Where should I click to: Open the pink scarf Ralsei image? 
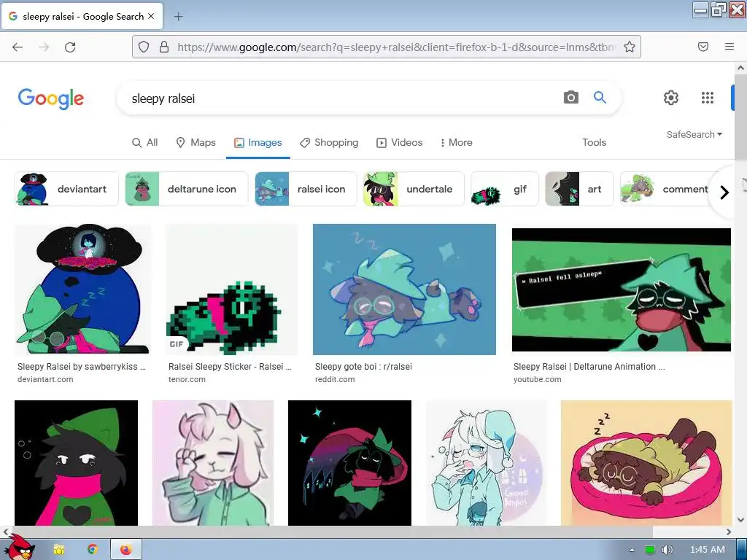click(76, 463)
